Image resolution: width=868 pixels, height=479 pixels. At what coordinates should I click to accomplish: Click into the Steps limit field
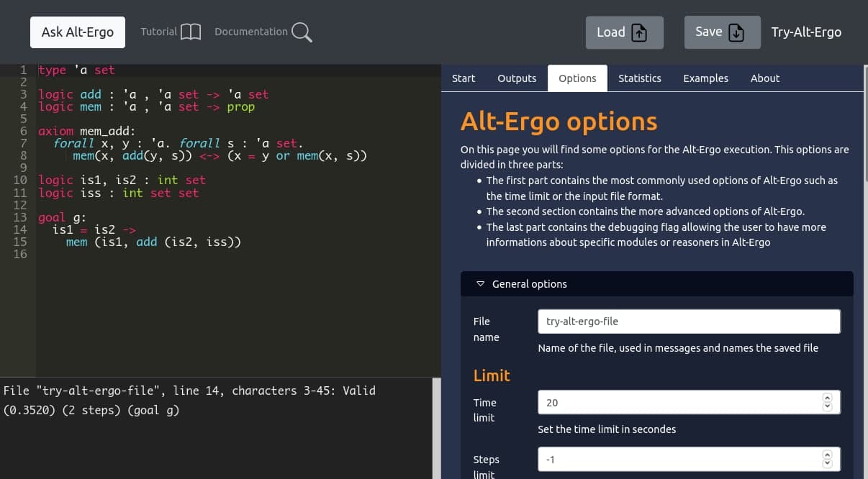click(x=677, y=459)
